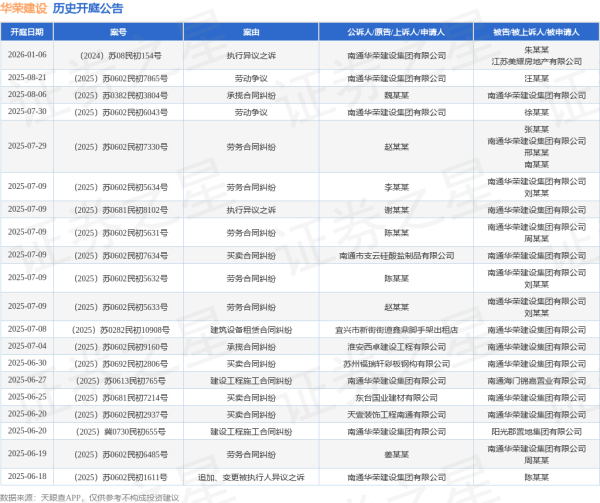
Task: Click the 公诉人/原告/上诉人/申请人 column header
Action: [x=396, y=32]
